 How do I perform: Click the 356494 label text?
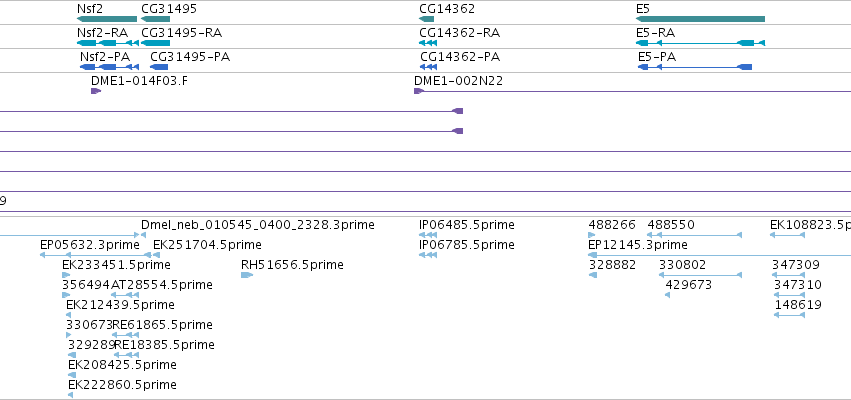point(86,285)
